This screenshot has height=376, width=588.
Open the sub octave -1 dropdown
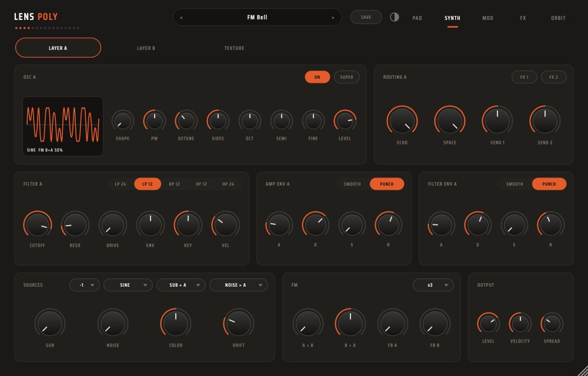click(85, 285)
